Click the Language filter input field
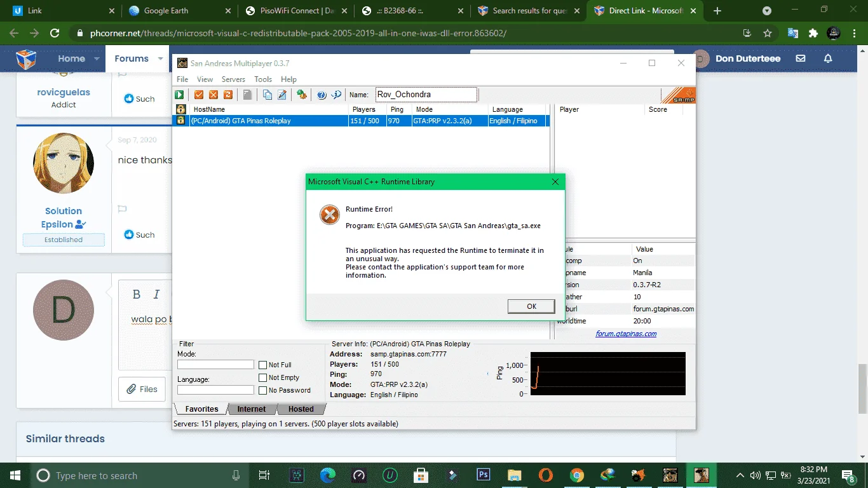This screenshot has height=488, width=868. pos(215,390)
